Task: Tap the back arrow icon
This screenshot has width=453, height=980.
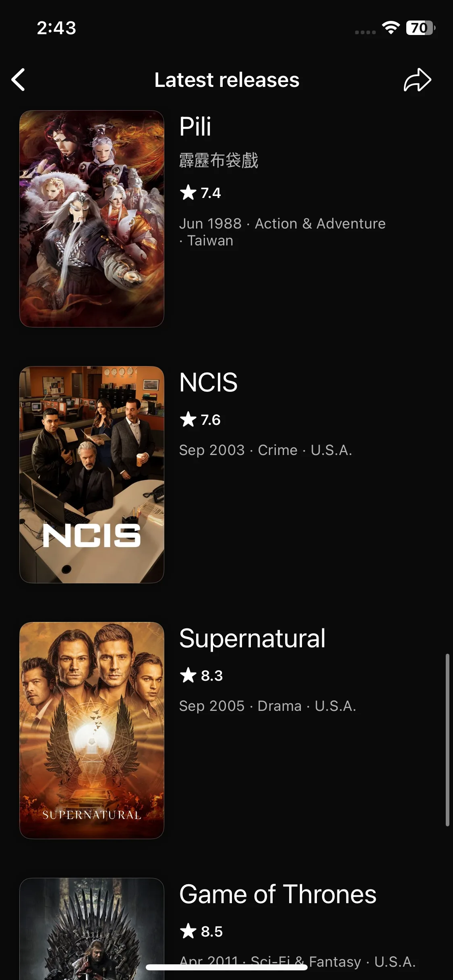Action: [x=19, y=79]
